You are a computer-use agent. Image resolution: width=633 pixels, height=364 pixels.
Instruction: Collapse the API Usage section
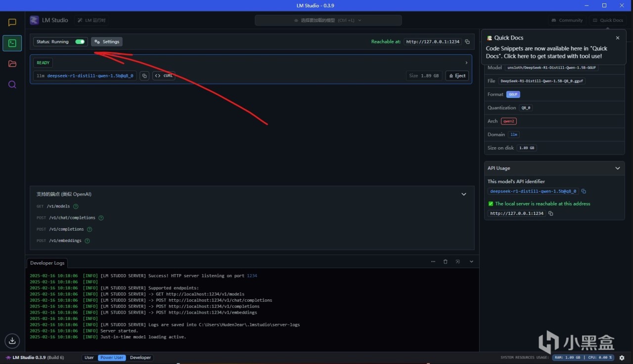617,168
